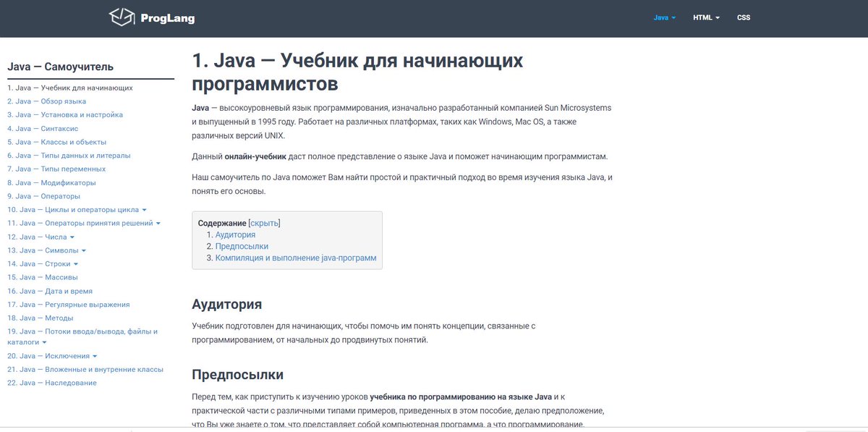Open lesson 2 Java — Обзор языка
The height and width of the screenshot is (432, 868).
point(46,101)
